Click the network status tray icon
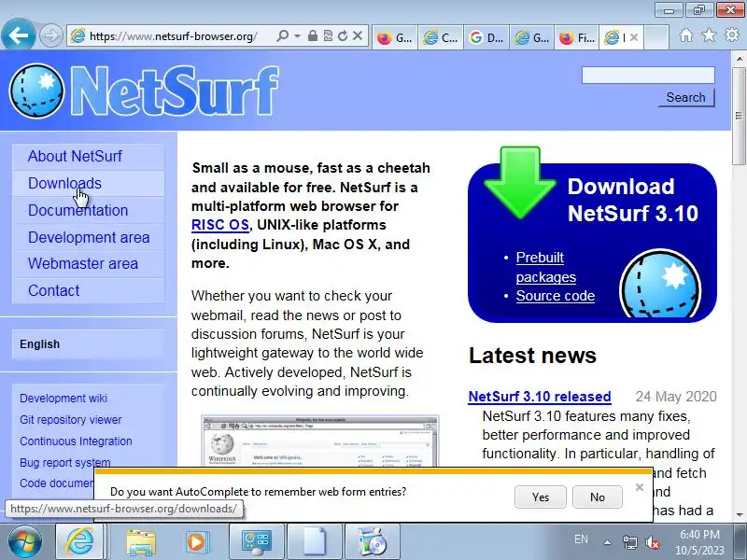The width and height of the screenshot is (747, 560). (x=629, y=542)
